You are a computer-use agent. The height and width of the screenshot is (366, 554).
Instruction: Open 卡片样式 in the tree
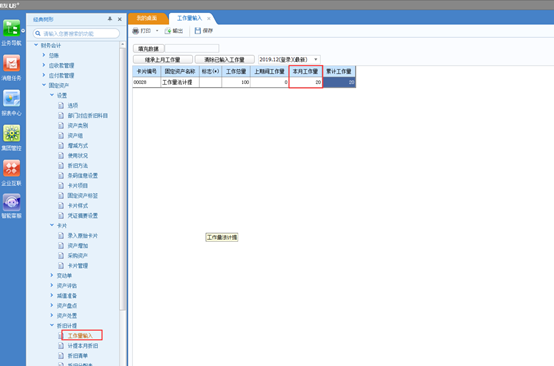(78, 206)
